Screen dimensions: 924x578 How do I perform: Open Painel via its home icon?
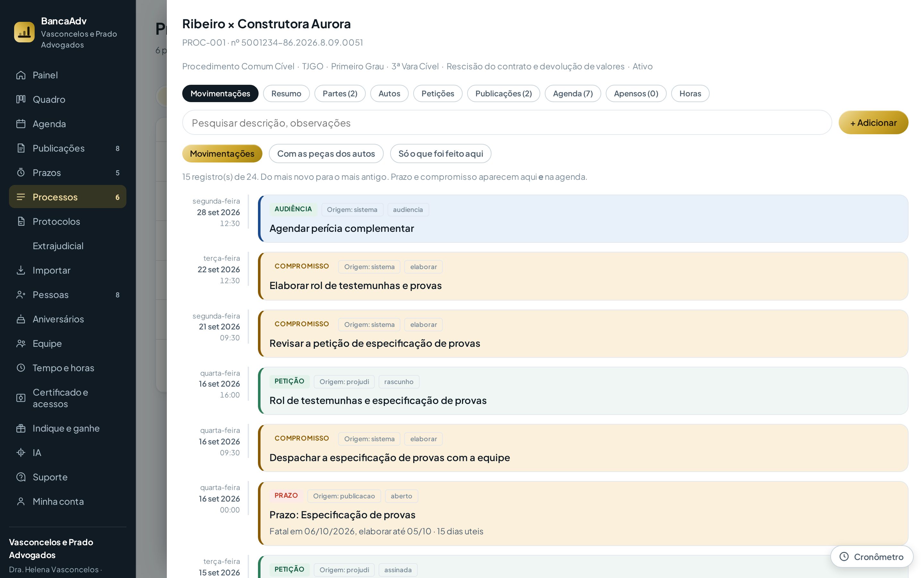pyautogui.click(x=21, y=75)
